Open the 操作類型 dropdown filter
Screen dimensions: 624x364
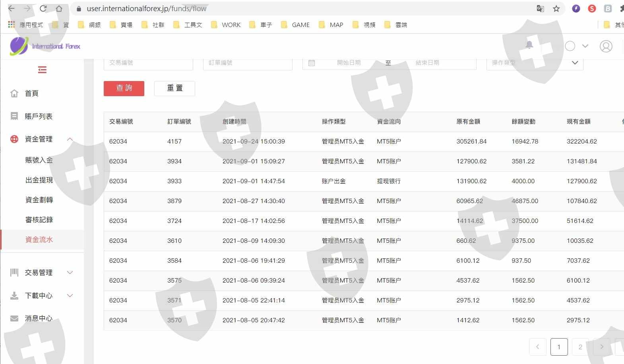click(x=535, y=63)
